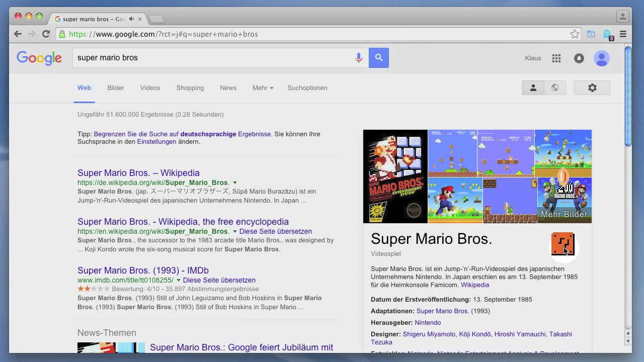Click the Einstellungen link in tip
644x362 pixels.
[x=156, y=142]
